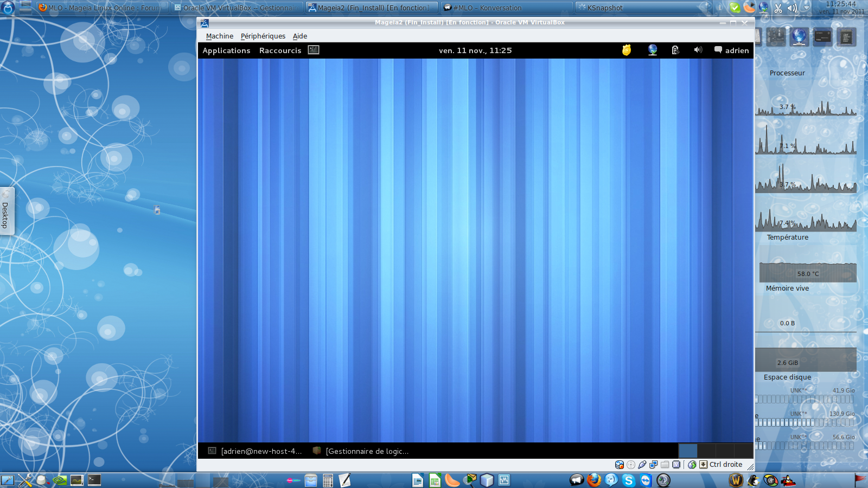Viewport: 868px width, 488px height.
Task: Open the Machine menu in VirtualBox
Action: (220, 36)
